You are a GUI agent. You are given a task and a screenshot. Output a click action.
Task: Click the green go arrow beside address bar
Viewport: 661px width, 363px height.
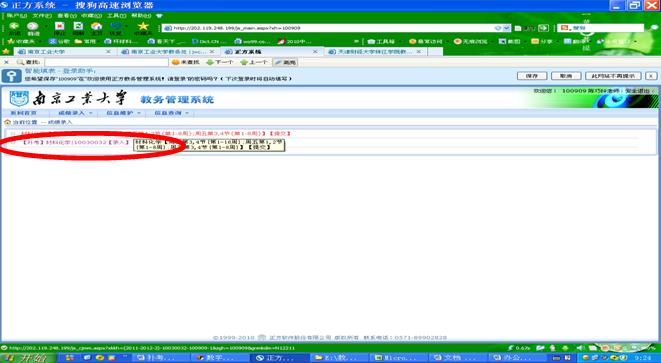[x=543, y=28]
